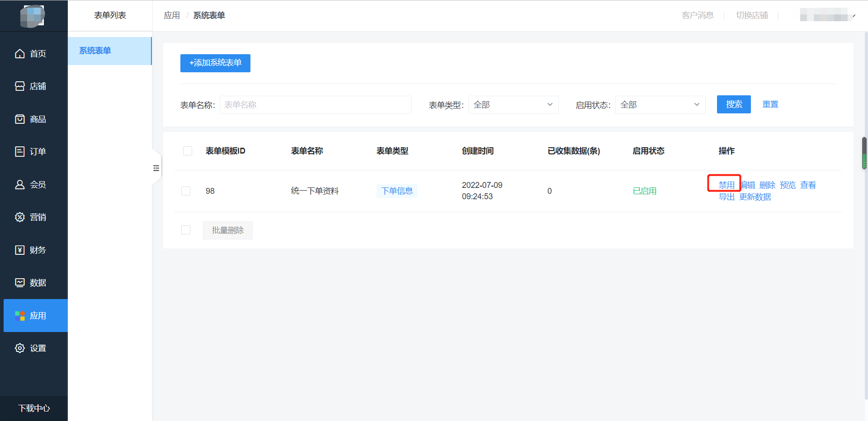Open the 订单 orders icon

20,152
